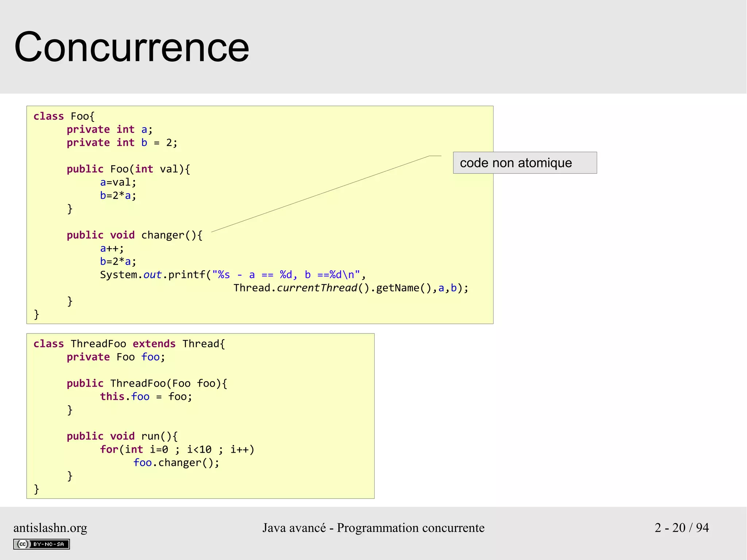Click the line "public void run(){"

click(x=122, y=436)
